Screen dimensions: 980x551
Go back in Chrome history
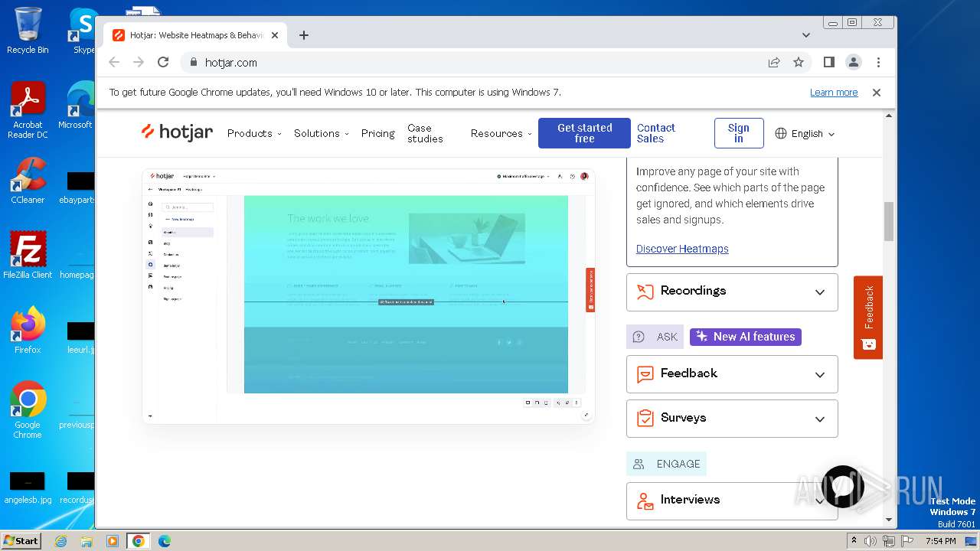114,62
